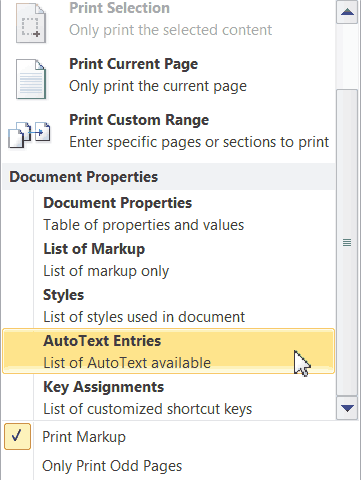Enable Only Print Odd Pages
The image size is (361, 480).
[x=112, y=466]
